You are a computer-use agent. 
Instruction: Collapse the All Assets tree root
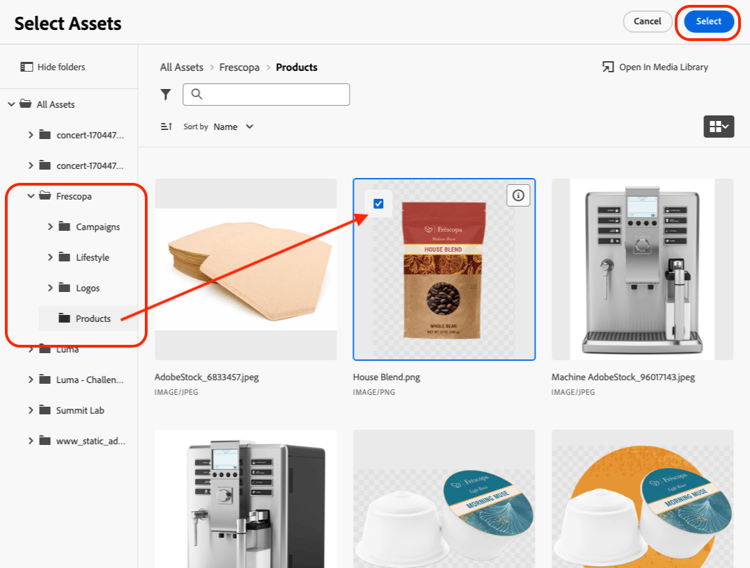click(11, 104)
